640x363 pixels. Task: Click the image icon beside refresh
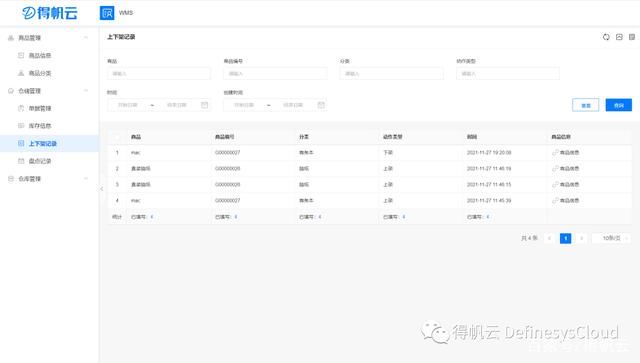(619, 37)
